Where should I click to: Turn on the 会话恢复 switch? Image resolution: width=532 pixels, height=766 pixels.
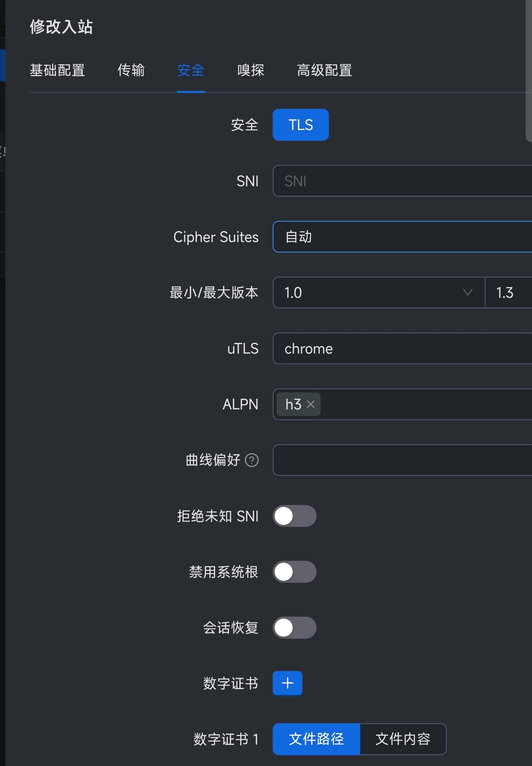point(294,627)
